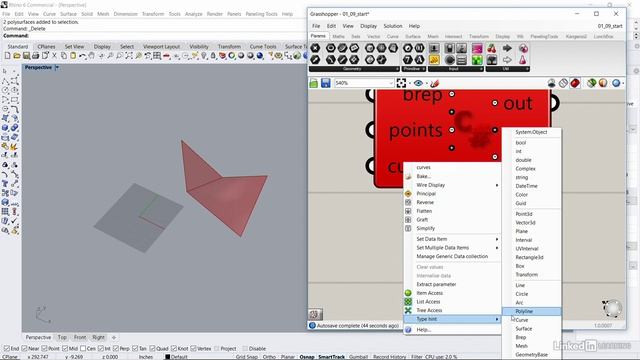Toggle the Vertex osnap checkbox
The image size is (640, 360).
click(x=193, y=349)
